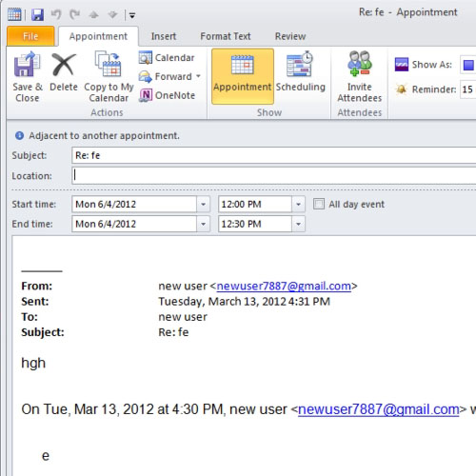Switch to the Format Text tab
The height and width of the screenshot is (476, 476).
pos(226,36)
